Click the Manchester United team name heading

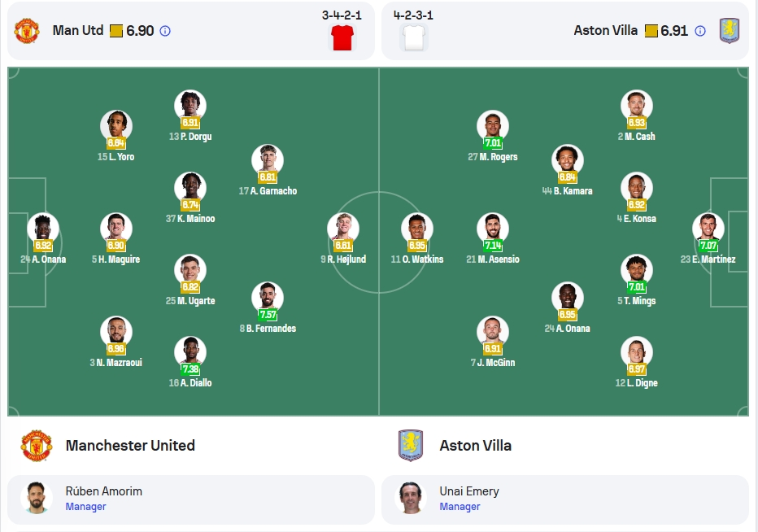coord(130,446)
